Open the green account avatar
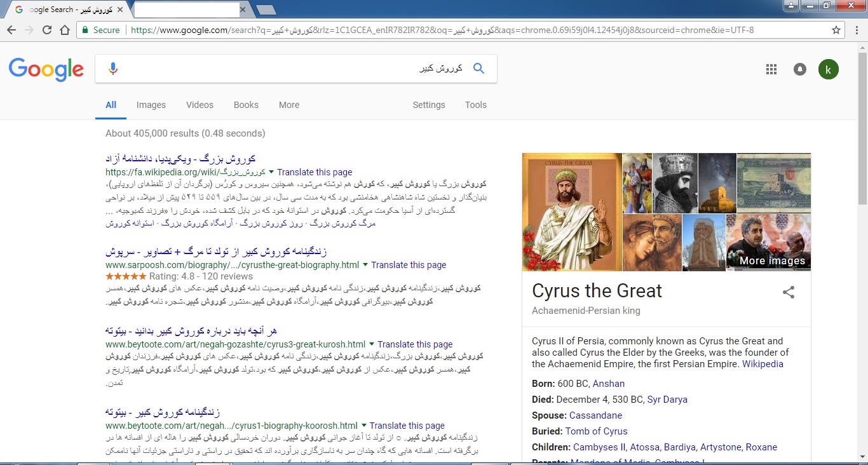Screen dimensions: 868x465 [829, 69]
